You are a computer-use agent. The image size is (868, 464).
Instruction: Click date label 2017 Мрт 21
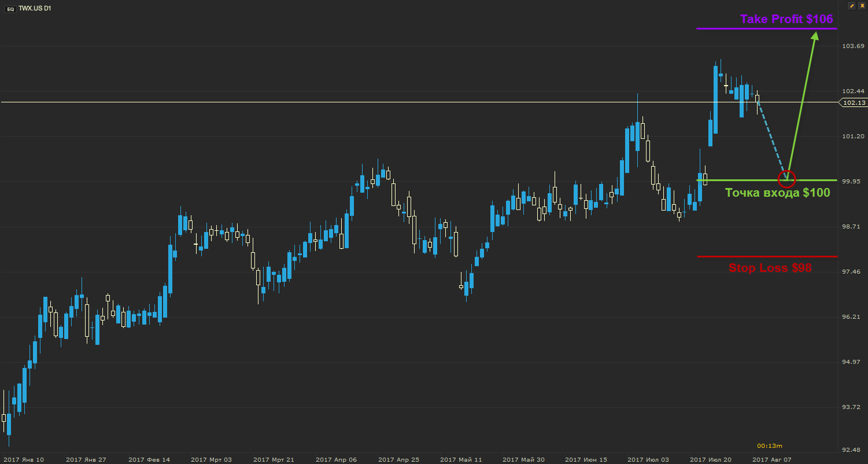coord(274,459)
